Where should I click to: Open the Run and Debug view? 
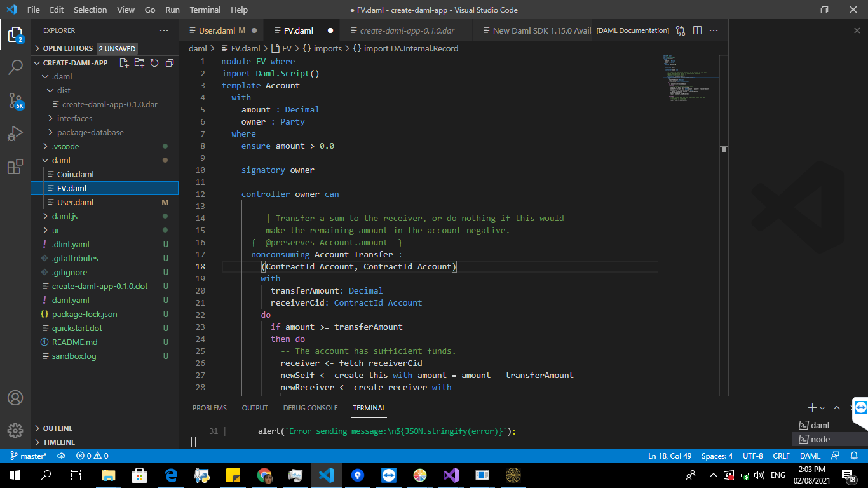[x=15, y=134]
